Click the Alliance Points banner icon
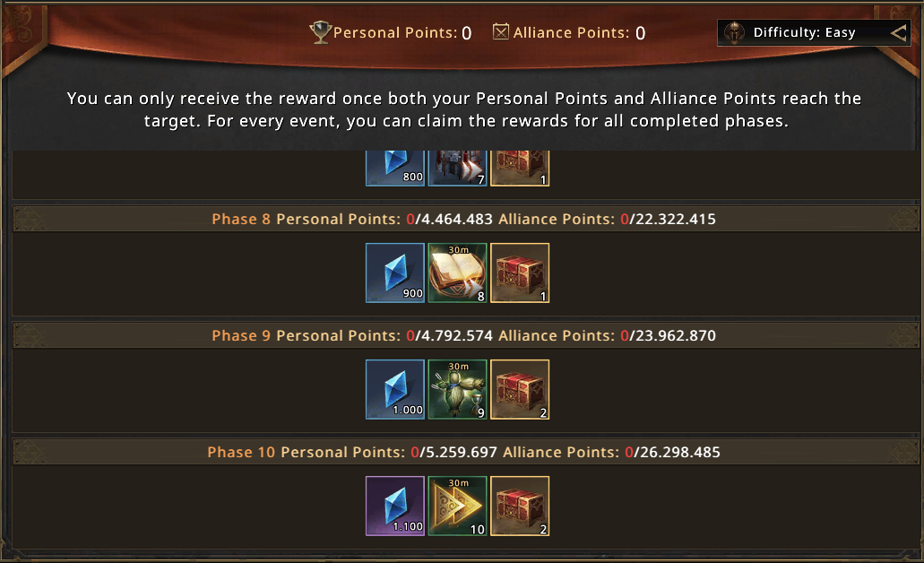Viewport: 924px width, 563px height. tap(501, 32)
